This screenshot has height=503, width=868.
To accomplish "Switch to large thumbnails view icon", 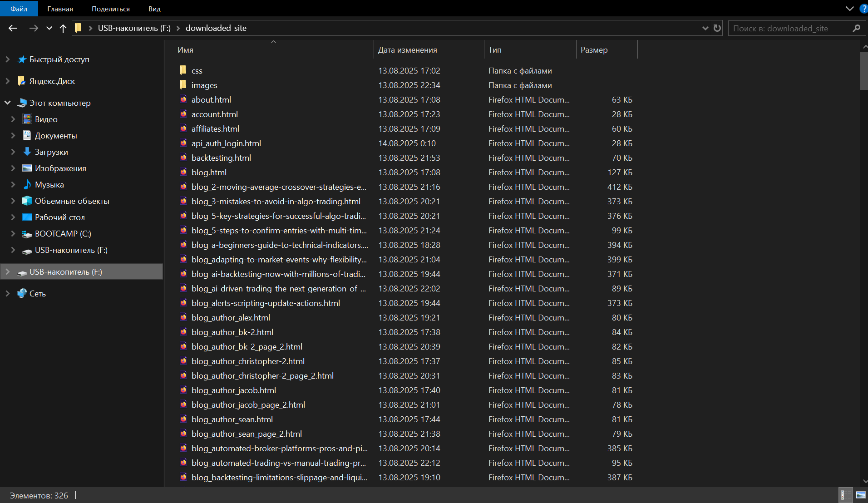I will [860, 495].
